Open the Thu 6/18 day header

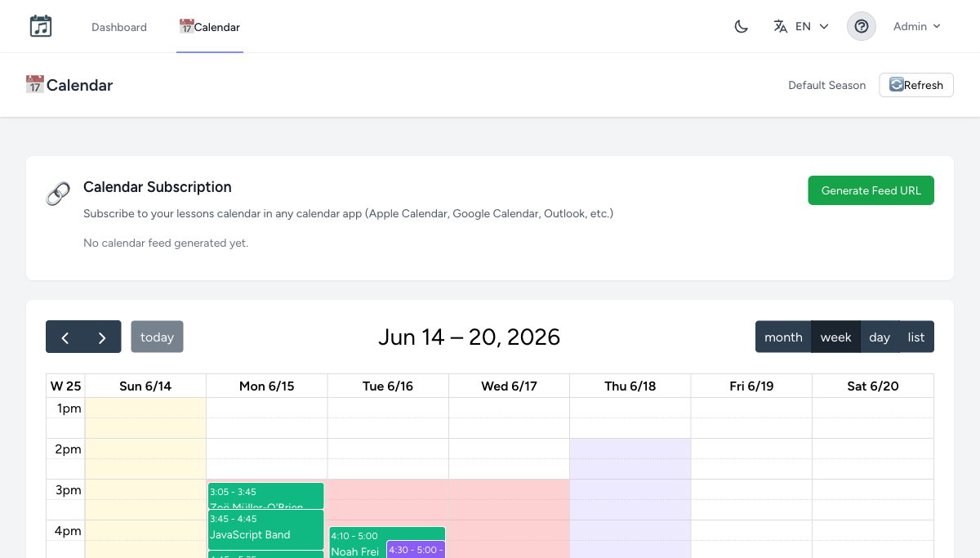click(x=630, y=386)
